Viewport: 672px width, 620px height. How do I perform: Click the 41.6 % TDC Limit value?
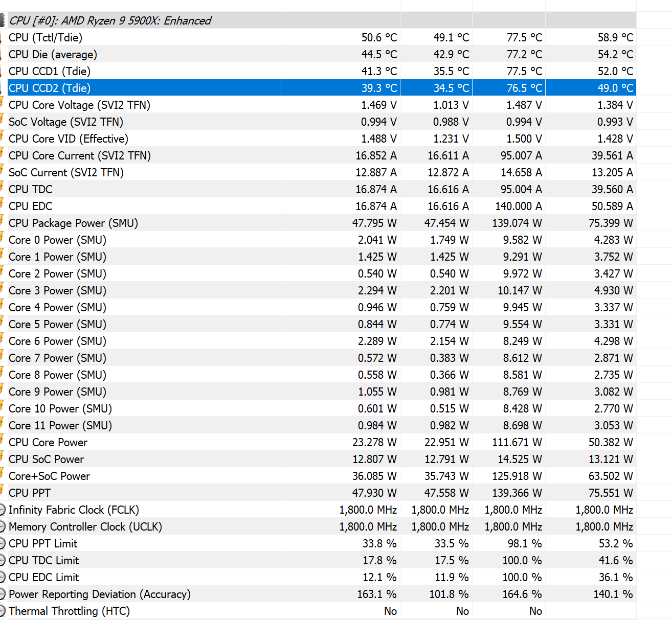(x=616, y=560)
